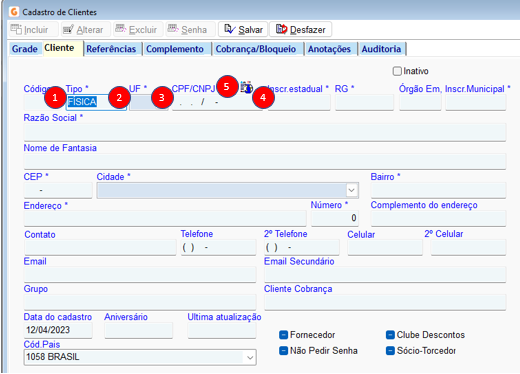520x374 pixels.
Task: Click the Cliente Cobrança input field
Action: pos(385,302)
